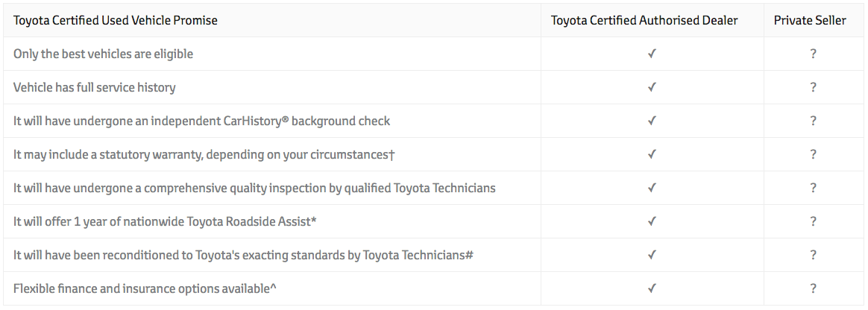Click Private Seller question mark for finance options row

pos(813,288)
